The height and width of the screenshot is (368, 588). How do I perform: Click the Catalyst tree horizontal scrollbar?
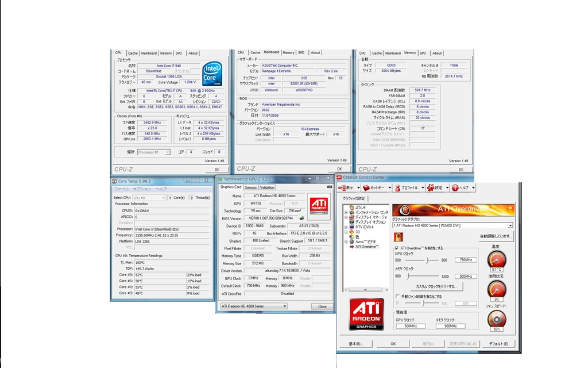(366, 290)
